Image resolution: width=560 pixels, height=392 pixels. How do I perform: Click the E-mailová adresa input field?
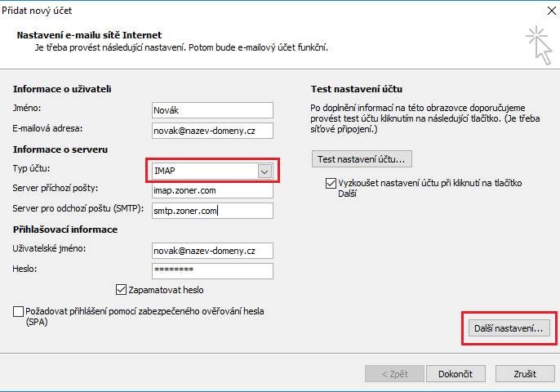point(212,131)
